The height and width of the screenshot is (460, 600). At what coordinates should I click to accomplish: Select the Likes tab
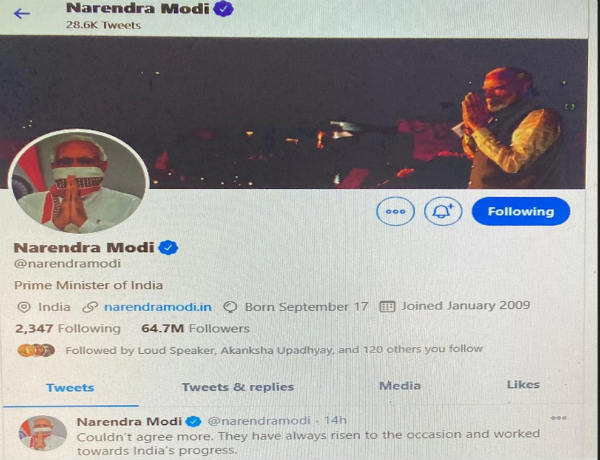point(523,385)
